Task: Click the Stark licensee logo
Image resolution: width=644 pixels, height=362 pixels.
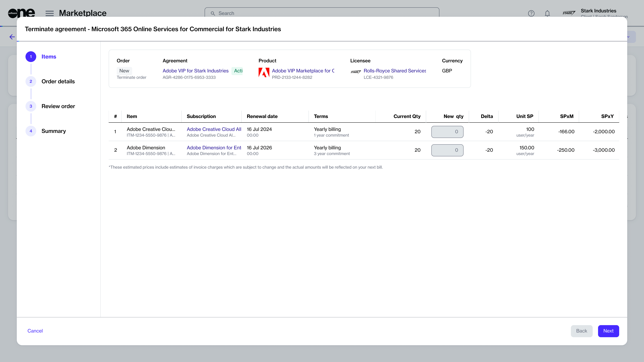Action: (x=356, y=72)
